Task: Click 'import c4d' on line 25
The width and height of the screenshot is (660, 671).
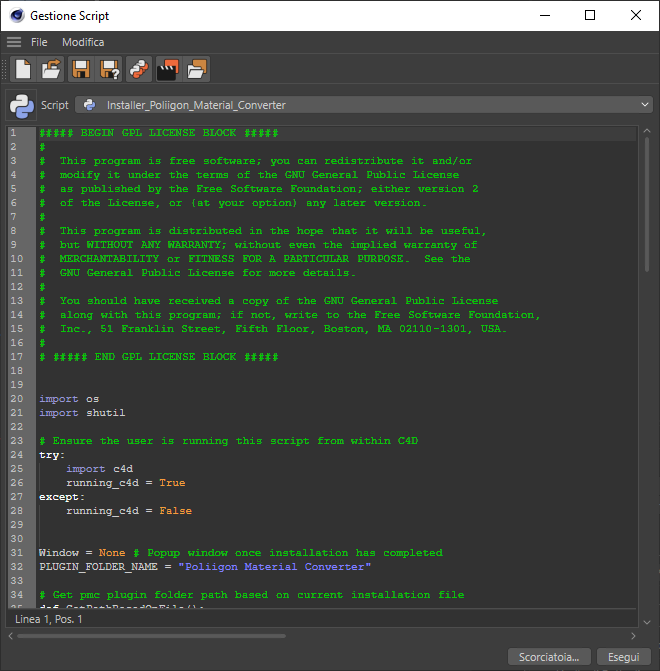Action: tap(99, 469)
